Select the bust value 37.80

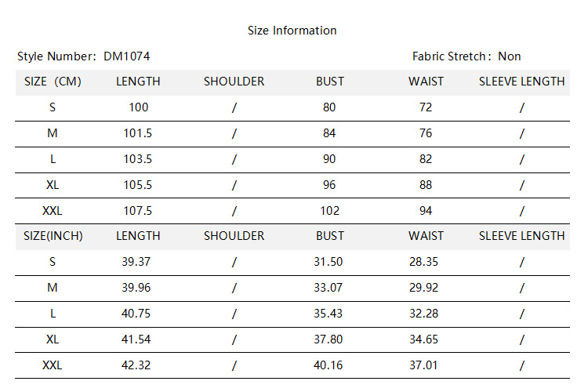pos(328,339)
